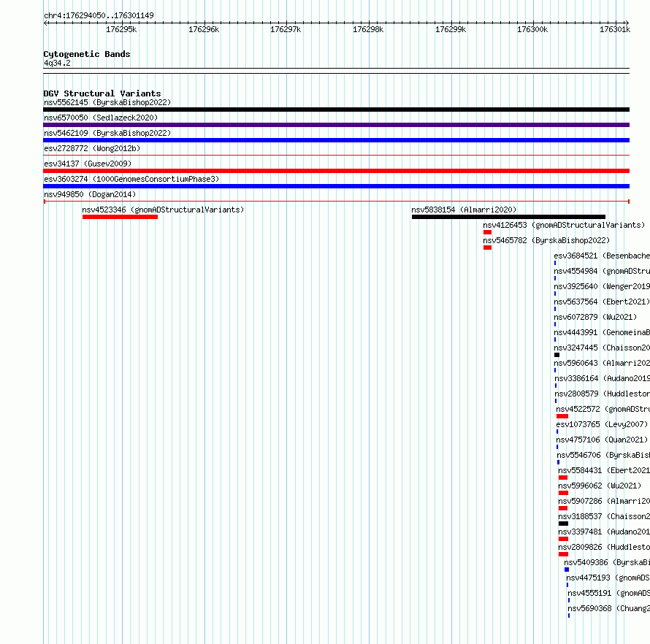The height and width of the screenshot is (644, 650).
Task: Click the red block under nsv5465782
Action: point(488,248)
